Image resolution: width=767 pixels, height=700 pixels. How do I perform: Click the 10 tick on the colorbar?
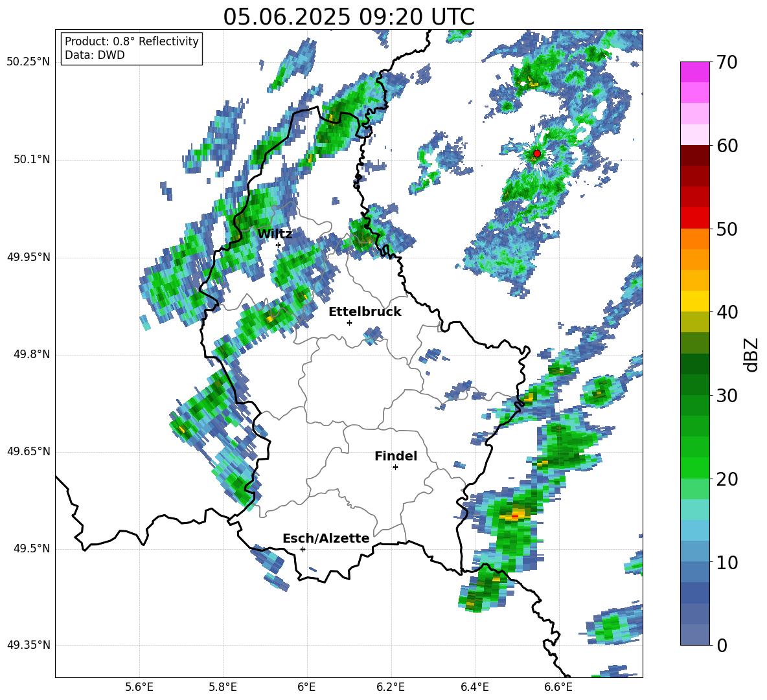click(x=727, y=562)
